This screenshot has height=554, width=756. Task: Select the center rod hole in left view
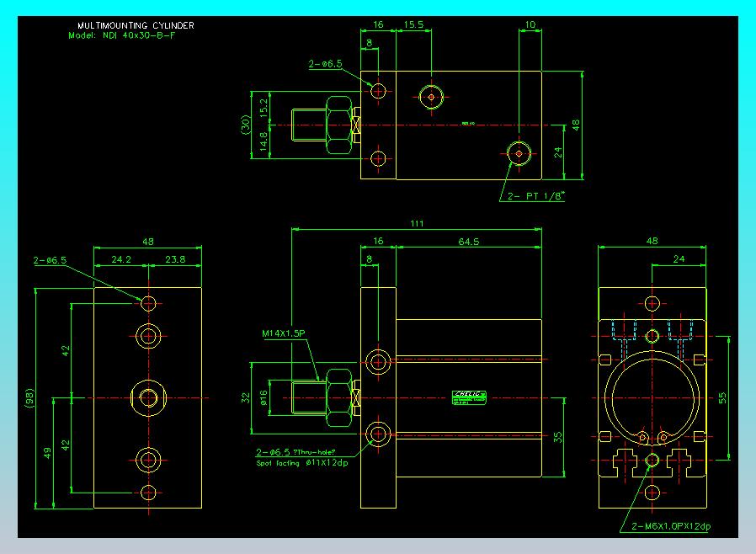coord(149,397)
